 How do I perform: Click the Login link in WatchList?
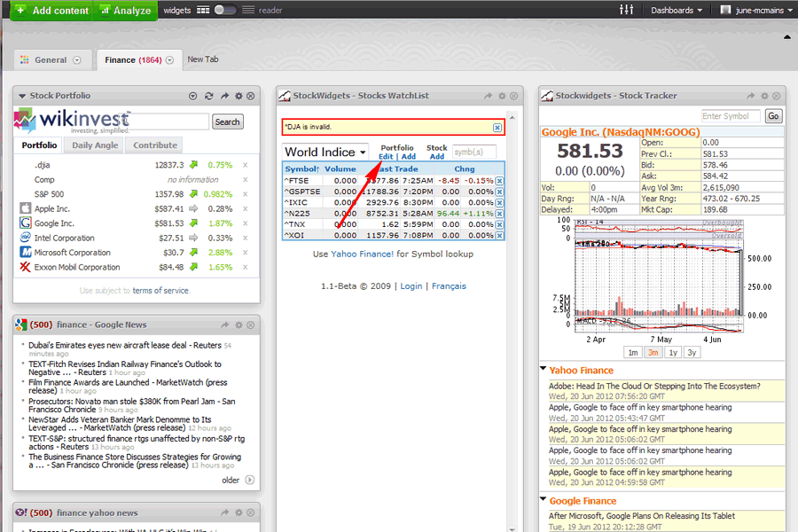click(x=411, y=286)
